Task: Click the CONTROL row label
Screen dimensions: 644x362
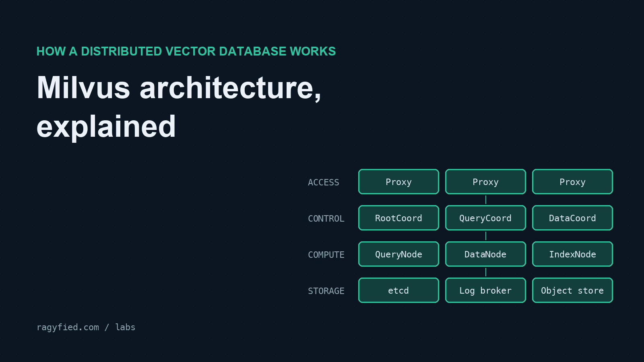Action: pyautogui.click(x=326, y=219)
